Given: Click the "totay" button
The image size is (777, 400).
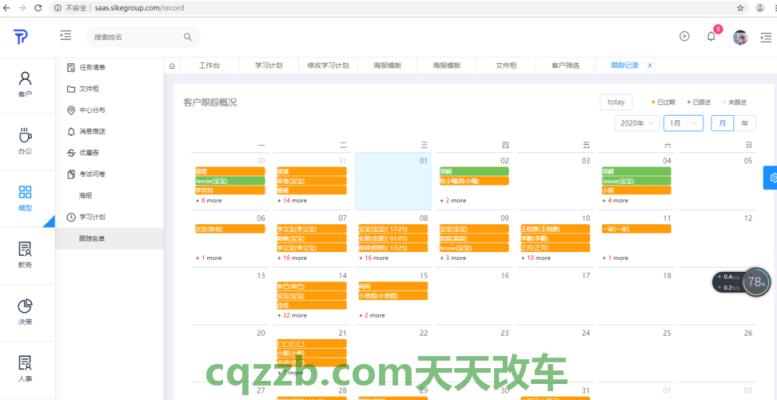Looking at the screenshot, I should (x=616, y=102).
